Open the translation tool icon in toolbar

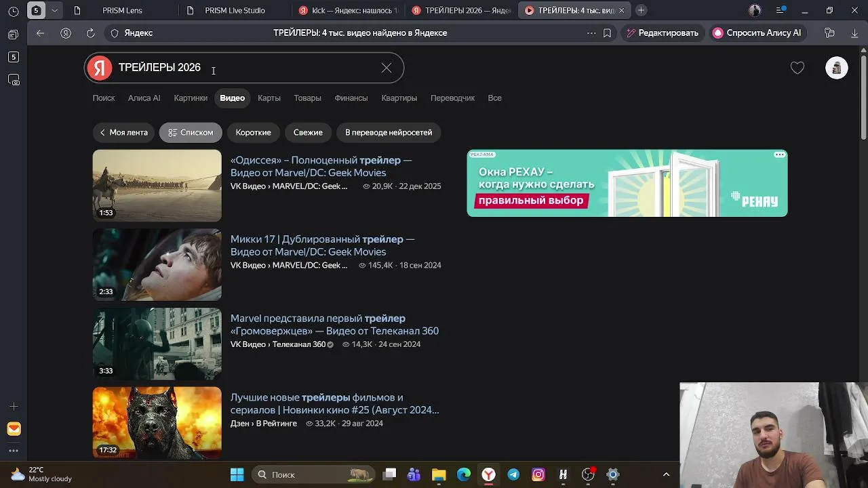[x=829, y=33]
